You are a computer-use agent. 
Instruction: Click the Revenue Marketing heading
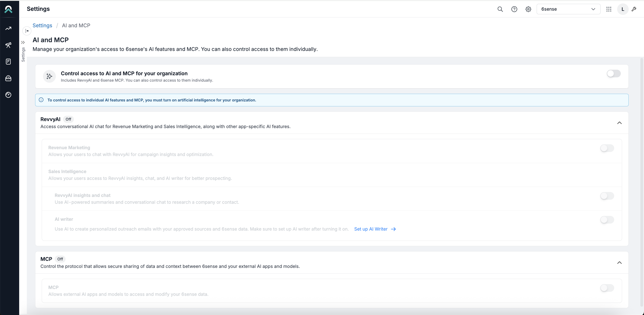tap(69, 148)
